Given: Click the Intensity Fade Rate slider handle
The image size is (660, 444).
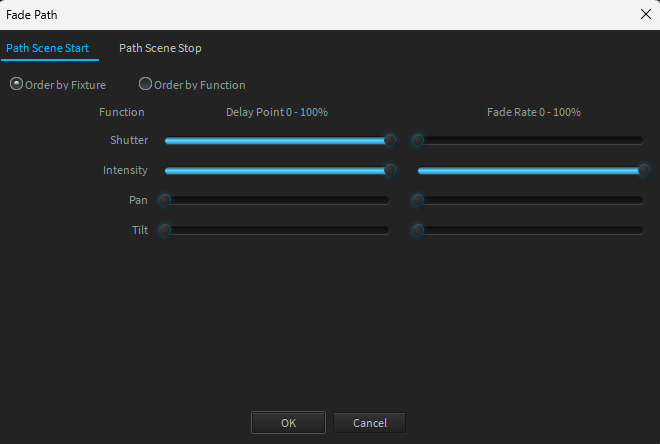Looking at the screenshot, I should (x=644, y=170).
